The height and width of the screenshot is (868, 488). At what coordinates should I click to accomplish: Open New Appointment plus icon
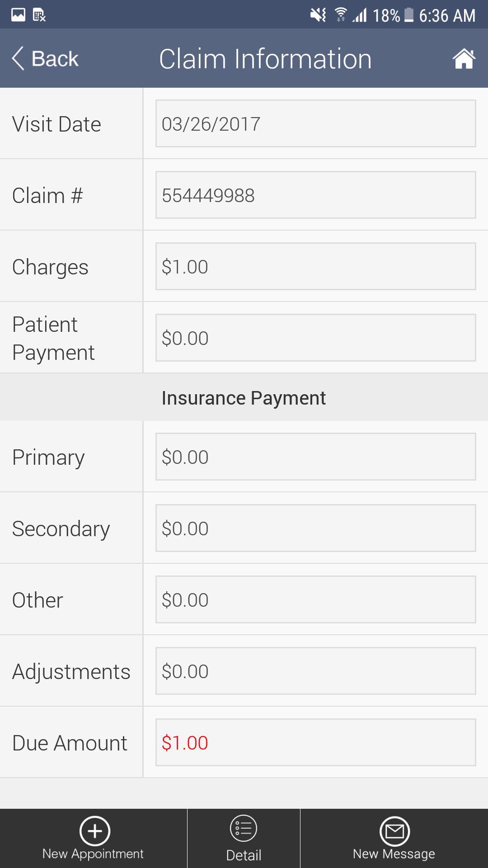pos(94,831)
